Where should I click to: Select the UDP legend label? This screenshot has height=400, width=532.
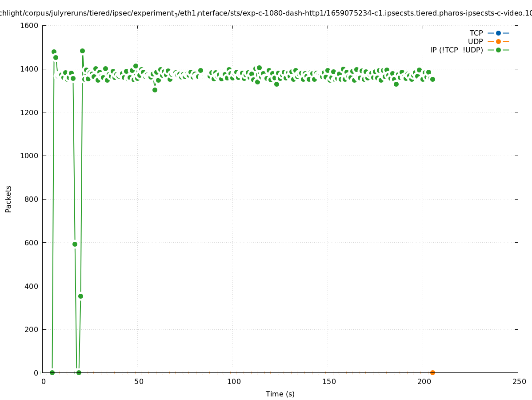tap(475, 41)
